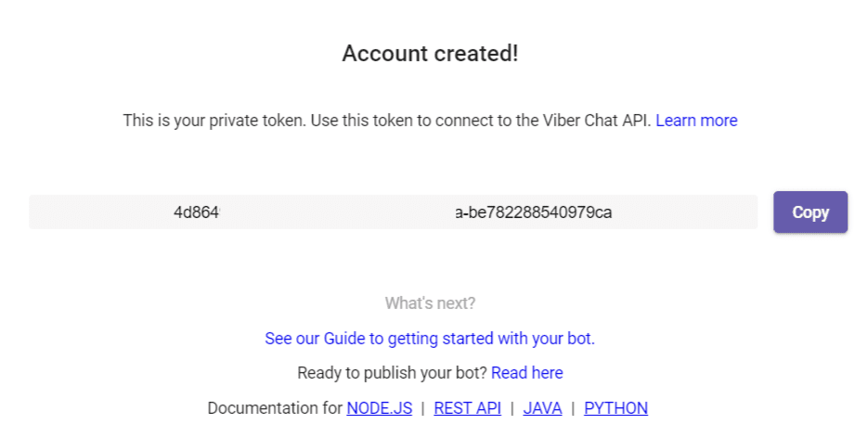This screenshot has height=438, width=868.
Task: Click the token's starting characters 4d864
Action: click(196, 213)
